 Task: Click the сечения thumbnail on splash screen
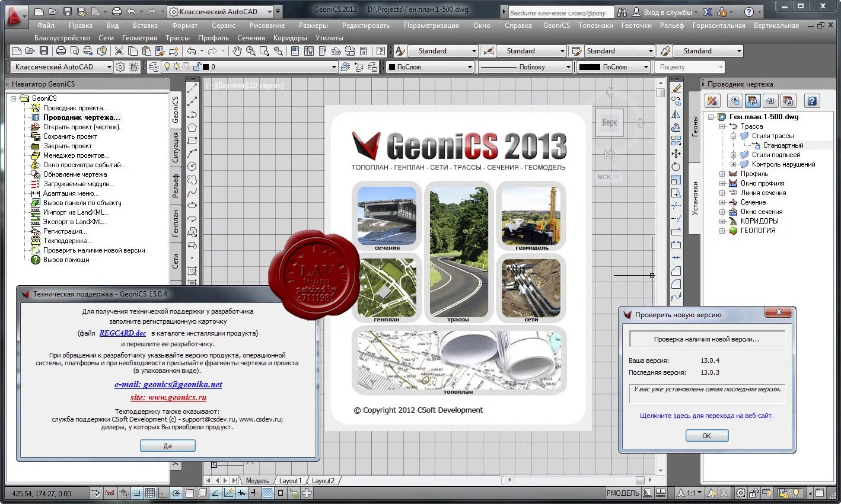click(387, 216)
